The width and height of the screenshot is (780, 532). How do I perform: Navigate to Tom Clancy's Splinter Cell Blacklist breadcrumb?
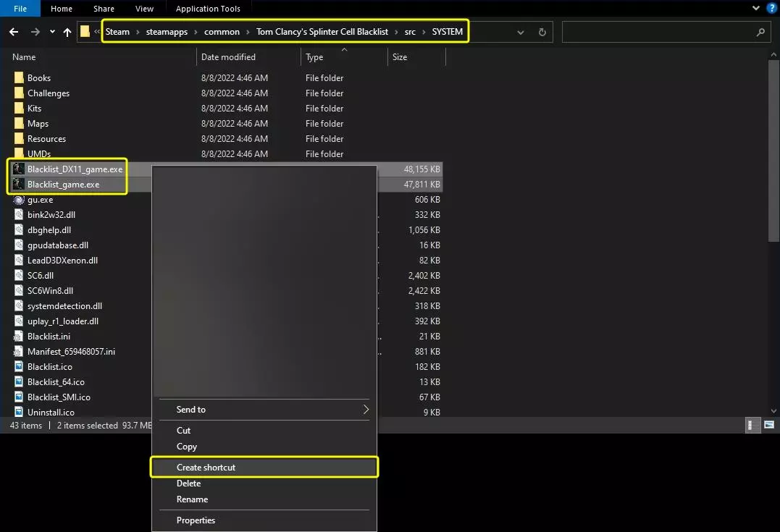(322, 32)
